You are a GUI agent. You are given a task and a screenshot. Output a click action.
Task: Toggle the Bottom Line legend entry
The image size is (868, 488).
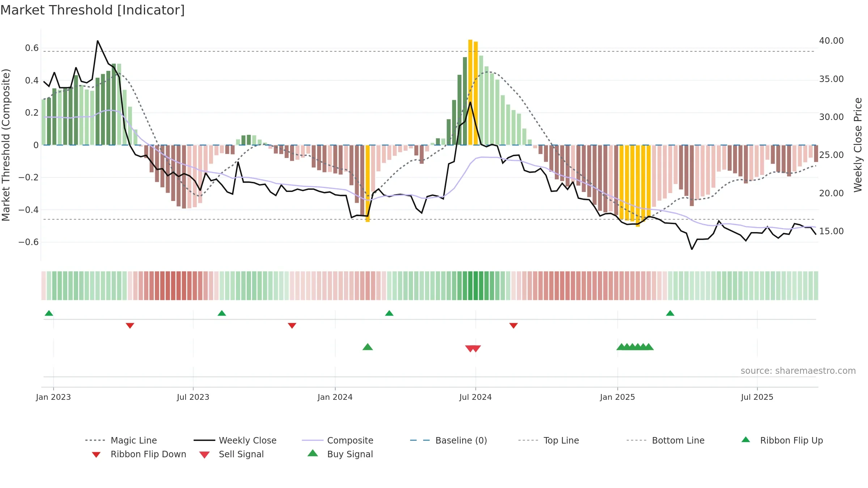[665, 440]
